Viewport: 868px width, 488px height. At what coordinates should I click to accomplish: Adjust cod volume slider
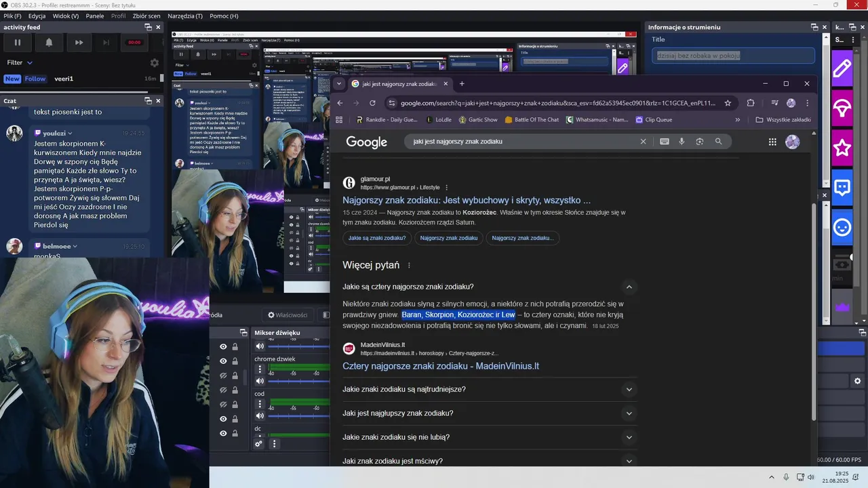tap(298, 416)
